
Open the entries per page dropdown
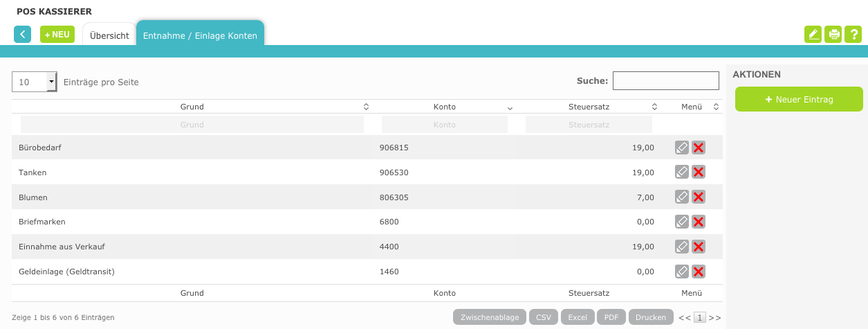tap(34, 82)
